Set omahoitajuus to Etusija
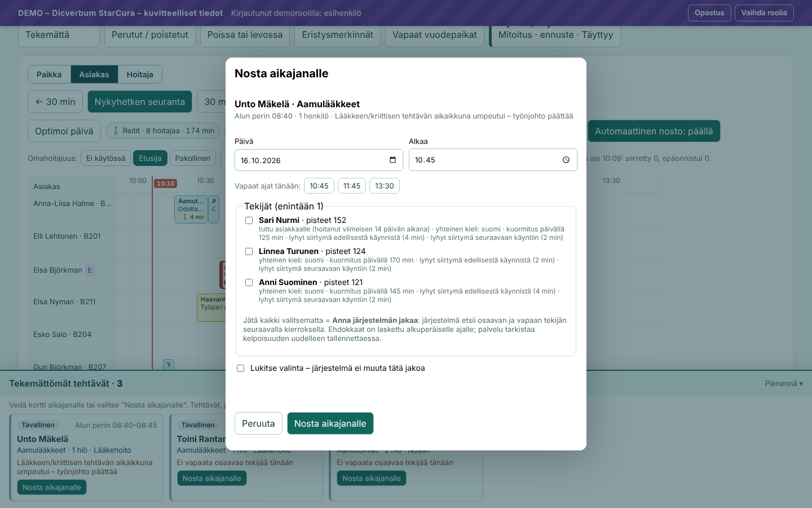 [x=150, y=158]
